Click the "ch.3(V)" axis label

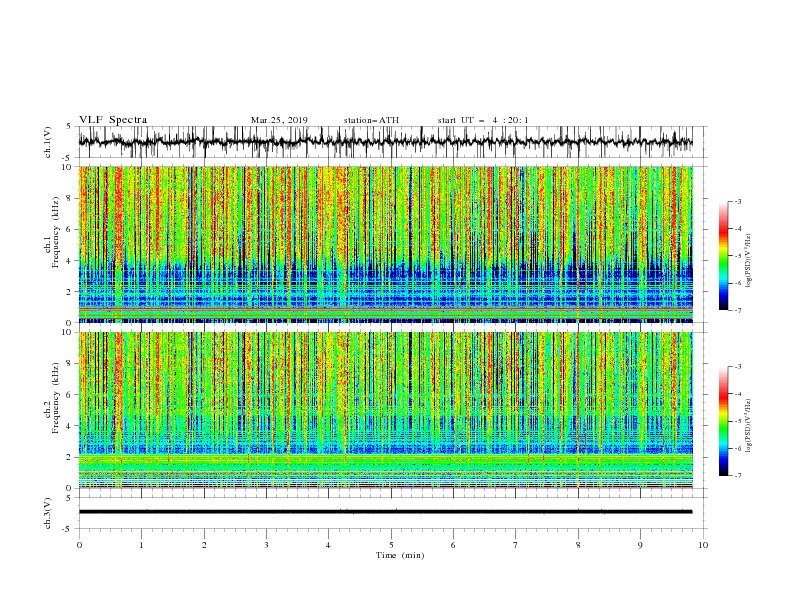coord(48,513)
